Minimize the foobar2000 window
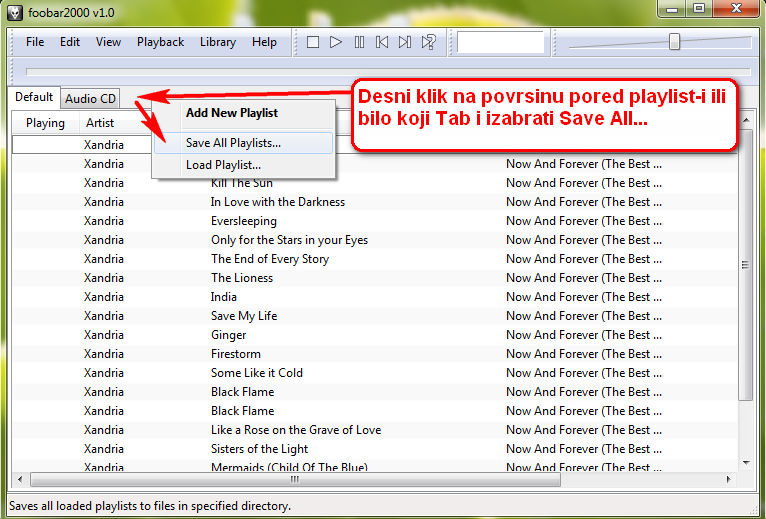Viewport: 766px width, 519px height. tap(673, 8)
